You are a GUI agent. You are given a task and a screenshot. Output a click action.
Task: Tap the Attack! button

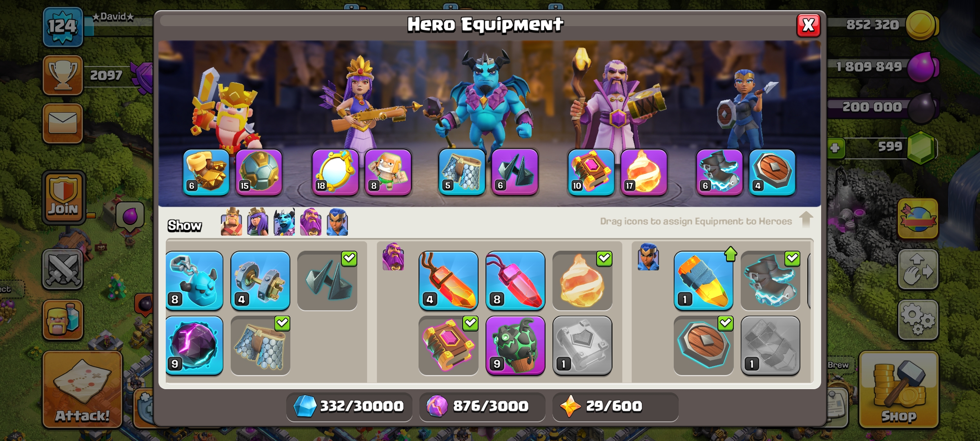coord(82,389)
